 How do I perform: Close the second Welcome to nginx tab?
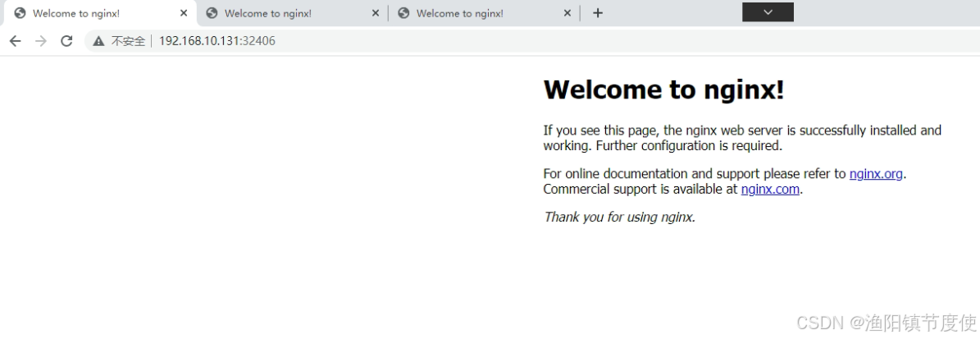[375, 13]
